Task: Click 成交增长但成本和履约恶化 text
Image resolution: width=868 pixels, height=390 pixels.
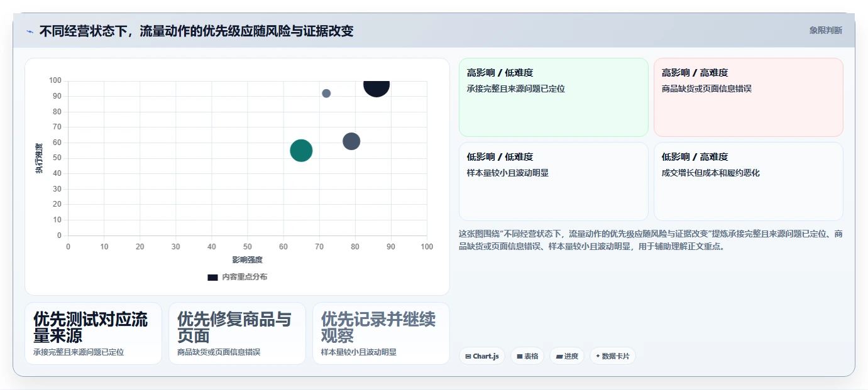Action: 711,173
